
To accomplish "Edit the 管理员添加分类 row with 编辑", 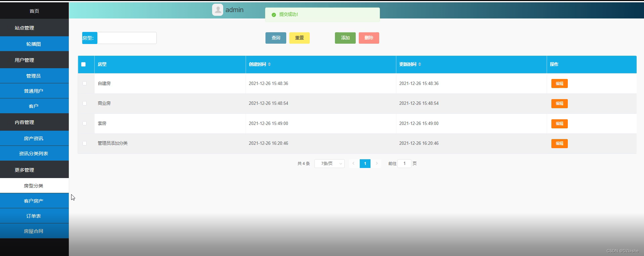I will point(559,143).
